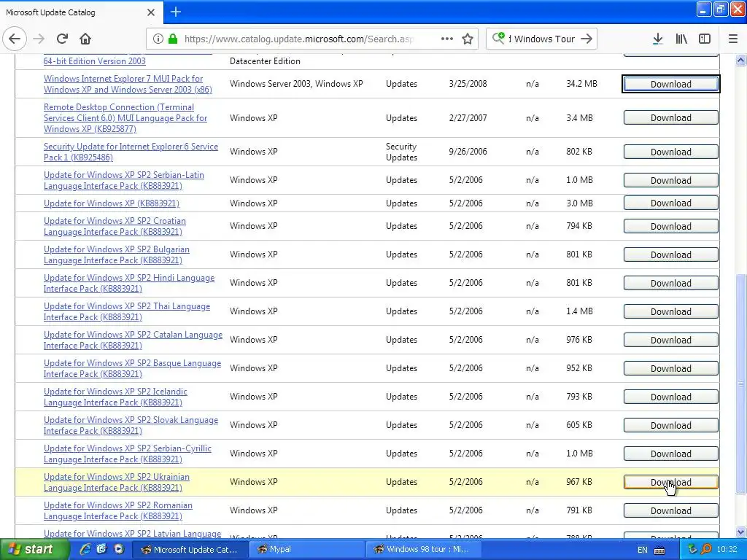Open Update for Windows XP (KB883921) link

click(x=112, y=203)
